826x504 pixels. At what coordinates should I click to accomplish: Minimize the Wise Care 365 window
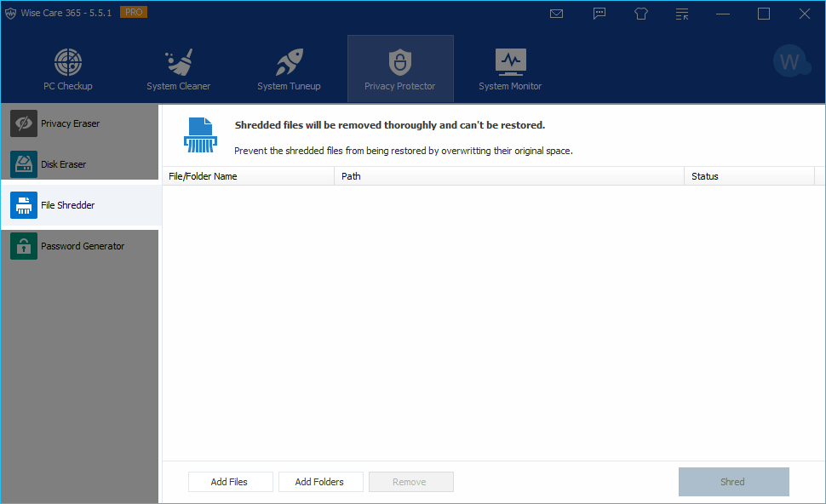723,14
